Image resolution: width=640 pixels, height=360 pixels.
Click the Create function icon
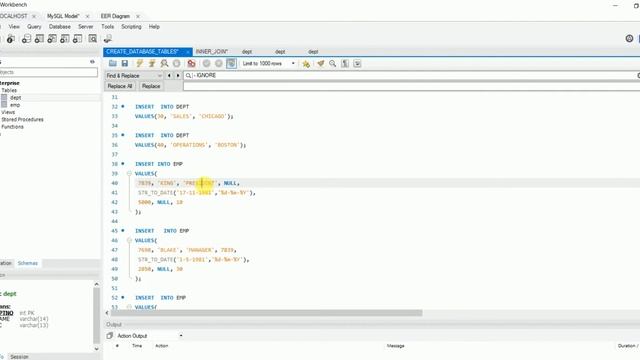[x=77, y=39]
